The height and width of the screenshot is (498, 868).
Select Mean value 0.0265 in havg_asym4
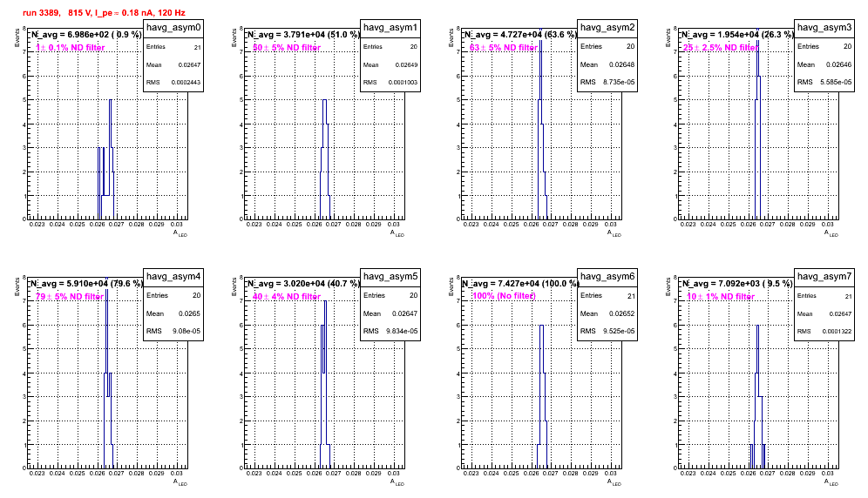190,313
